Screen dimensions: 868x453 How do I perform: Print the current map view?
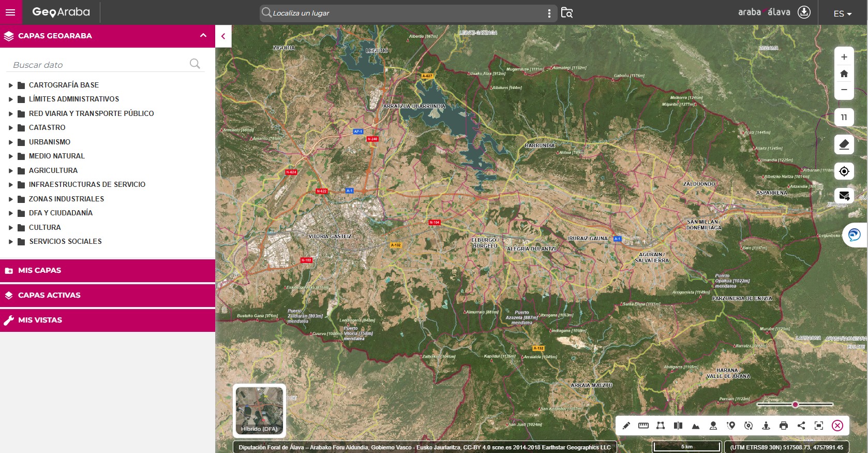784,426
